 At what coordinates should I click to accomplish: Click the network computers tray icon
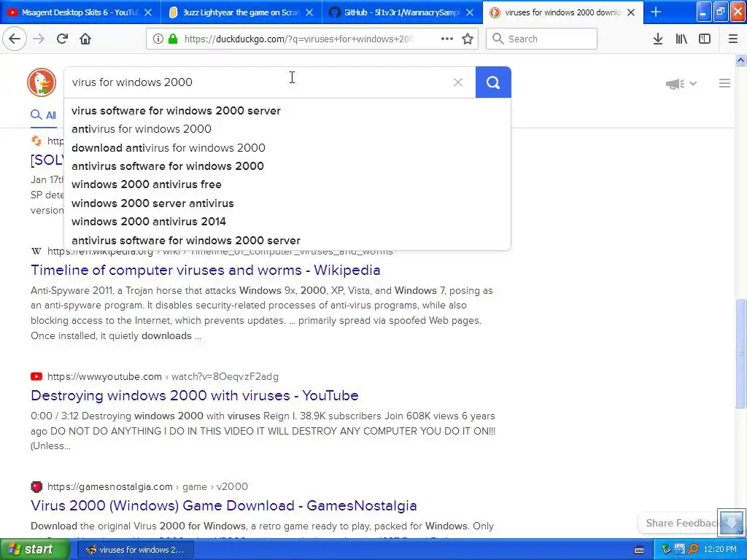click(680, 550)
